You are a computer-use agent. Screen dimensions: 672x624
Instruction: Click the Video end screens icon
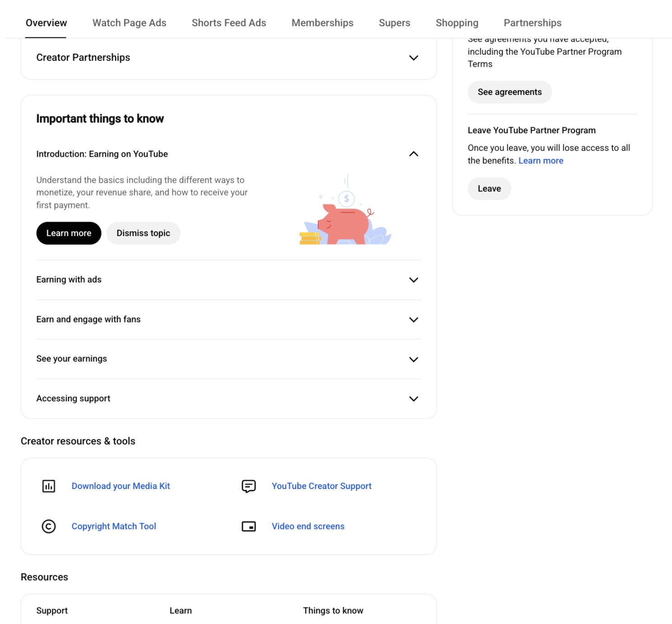(x=249, y=526)
